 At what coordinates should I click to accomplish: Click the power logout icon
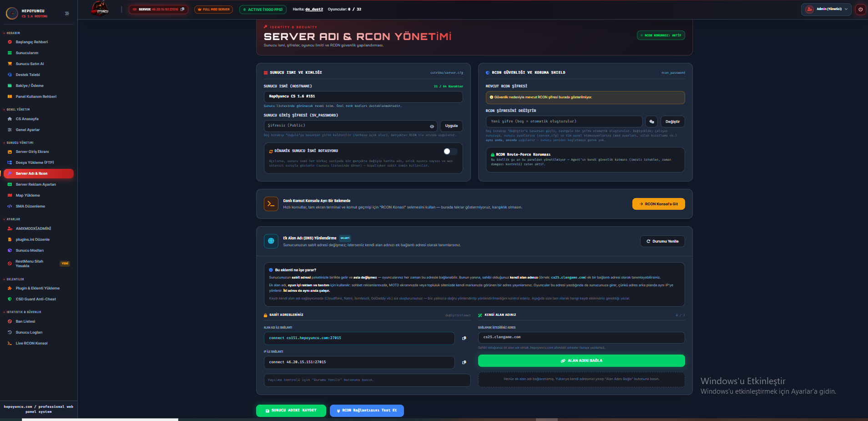(x=860, y=9)
